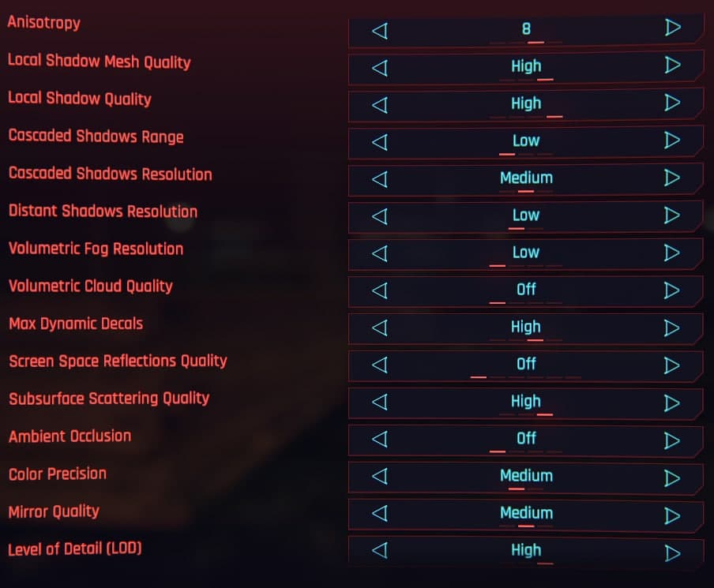Lower Max Dynamic Decals using left arrow

380,328
